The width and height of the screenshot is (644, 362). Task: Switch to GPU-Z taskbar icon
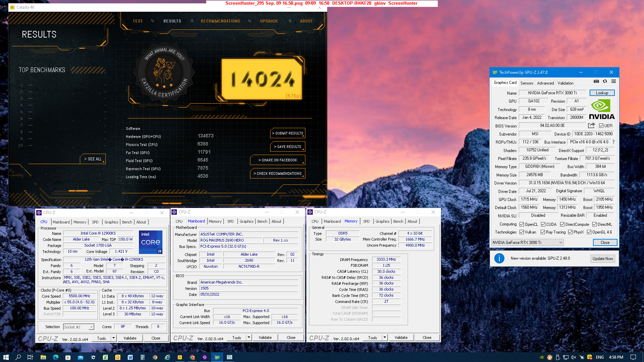pyautogui.click(x=217, y=357)
